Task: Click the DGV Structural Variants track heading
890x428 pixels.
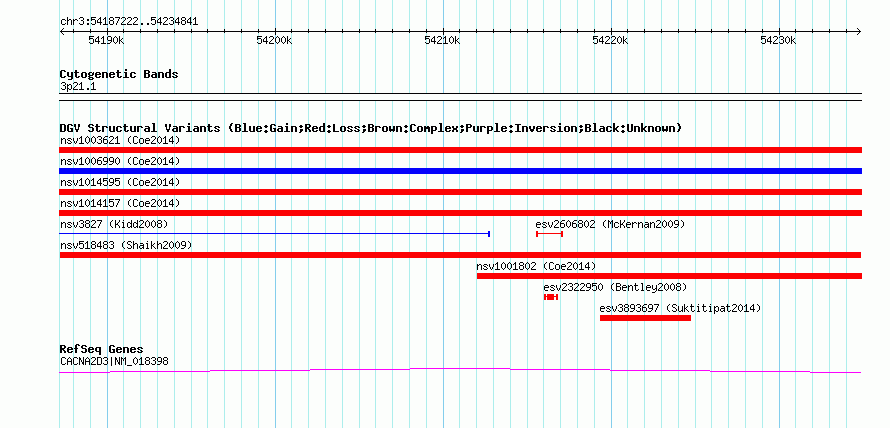Action: click(x=371, y=128)
